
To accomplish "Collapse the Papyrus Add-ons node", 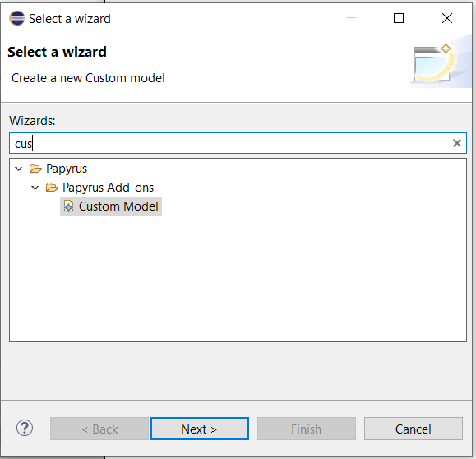I will tap(35, 188).
